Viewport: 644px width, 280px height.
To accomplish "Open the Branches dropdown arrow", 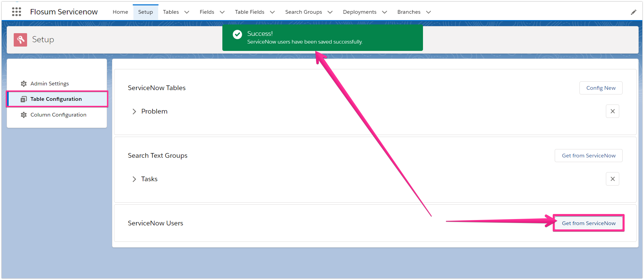I will [429, 12].
